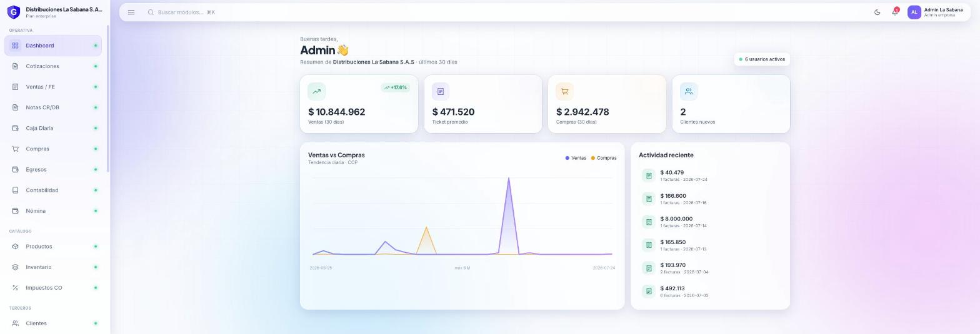Open the Contabilidad module
The width and height of the screenshot is (980, 334).
point(53,190)
